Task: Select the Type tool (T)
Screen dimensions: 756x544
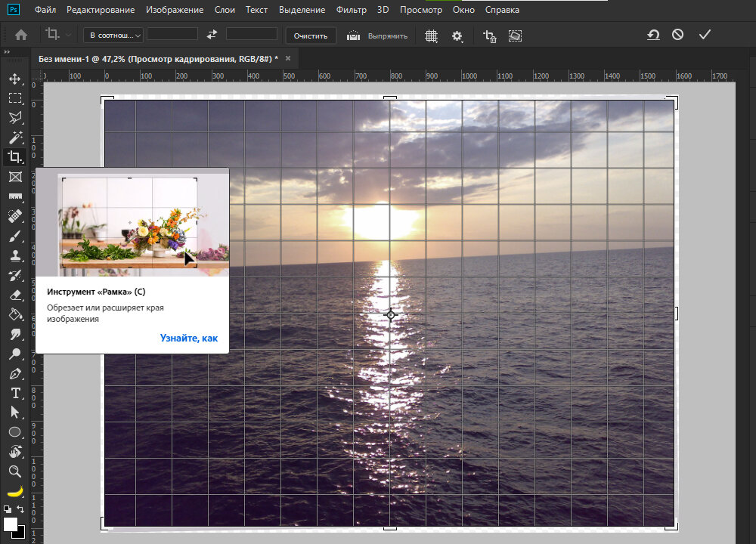Action: click(x=15, y=393)
